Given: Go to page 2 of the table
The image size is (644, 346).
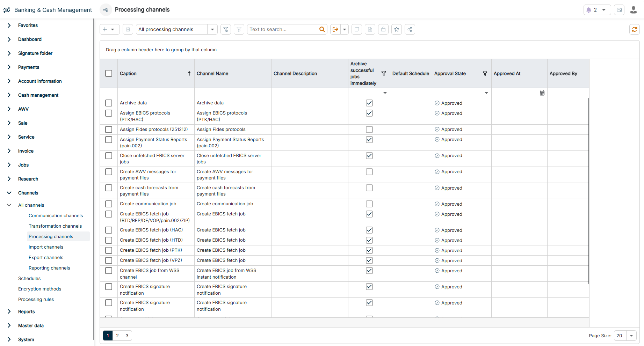Looking at the screenshot, I should click(x=117, y=336).
